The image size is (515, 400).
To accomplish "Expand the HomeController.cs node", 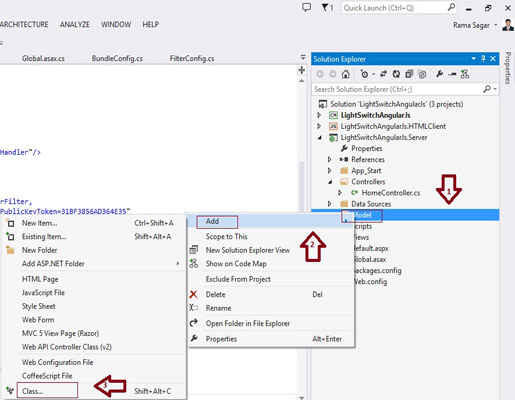I will coord(340,193).
